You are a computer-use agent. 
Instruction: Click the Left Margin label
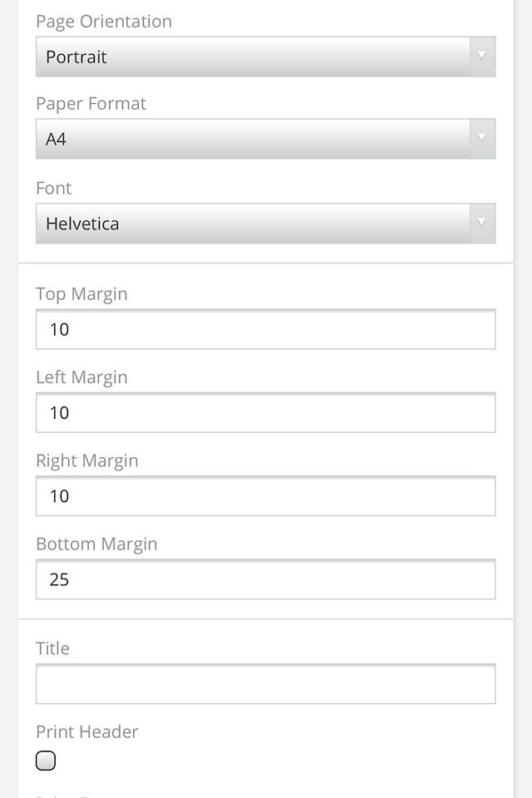coord(81,377)
